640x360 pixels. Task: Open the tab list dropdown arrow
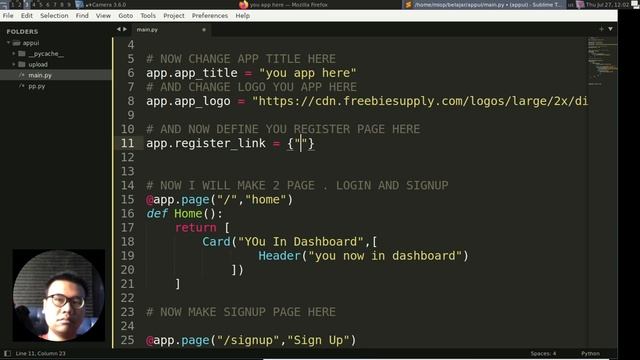click(610, 29)
